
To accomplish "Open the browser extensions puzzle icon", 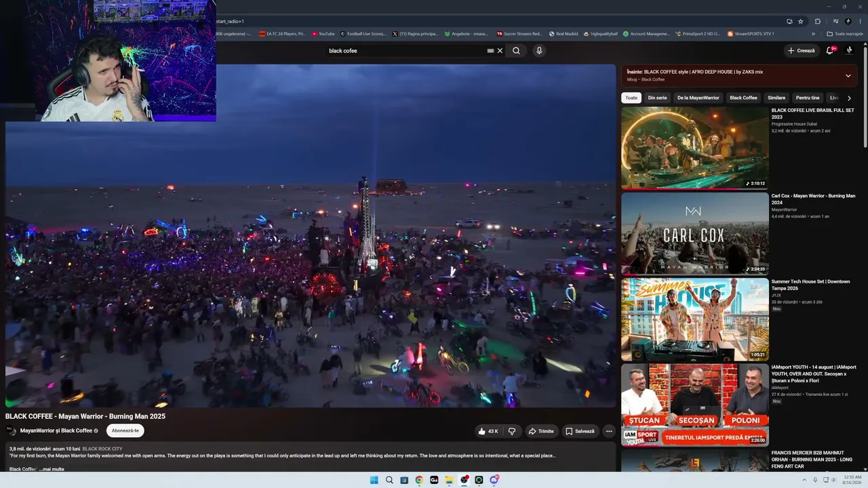I will click(x=818, y=21).
